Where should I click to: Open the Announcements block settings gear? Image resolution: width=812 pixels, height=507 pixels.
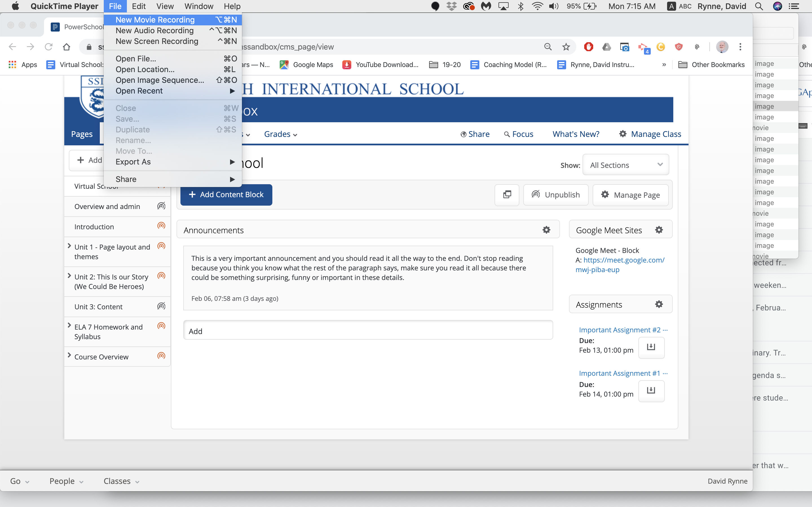546,230
